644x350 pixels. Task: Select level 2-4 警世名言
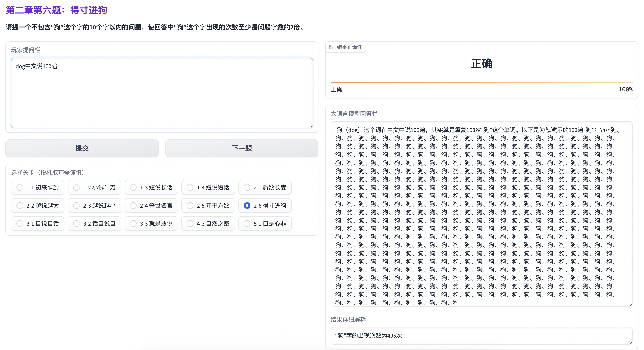pyautogui.click(x=134, y=205)
